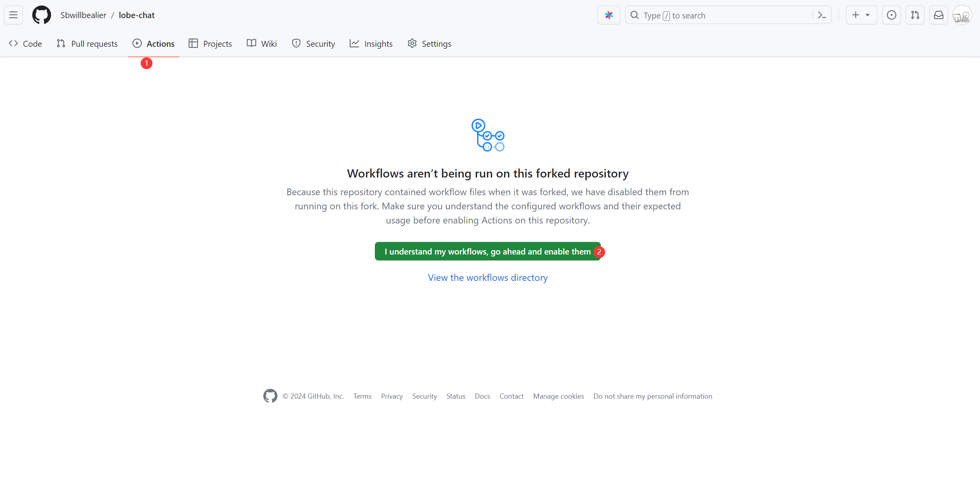Open the notifications bell icon

click(939, 16)
